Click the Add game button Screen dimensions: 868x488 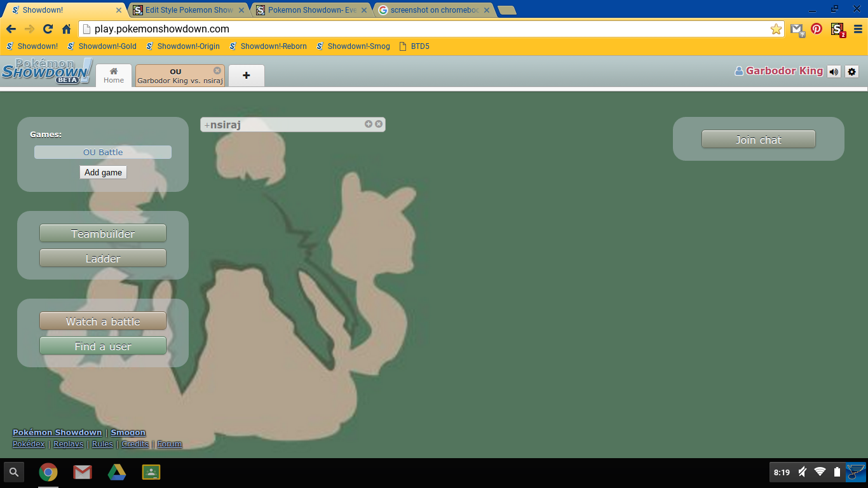(103, 172)
